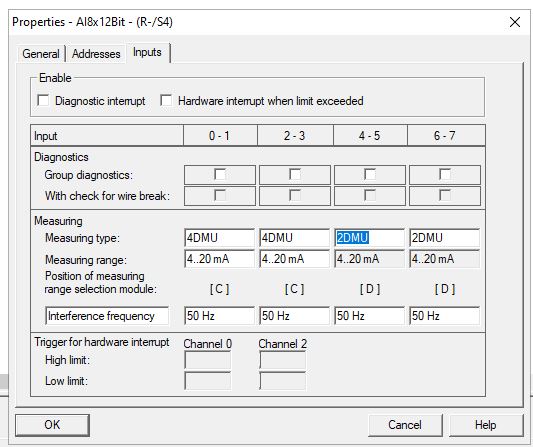Enable the Diagnostic interrupt checkbox
This screenshot has height=447, width=533.
point(43,101)
